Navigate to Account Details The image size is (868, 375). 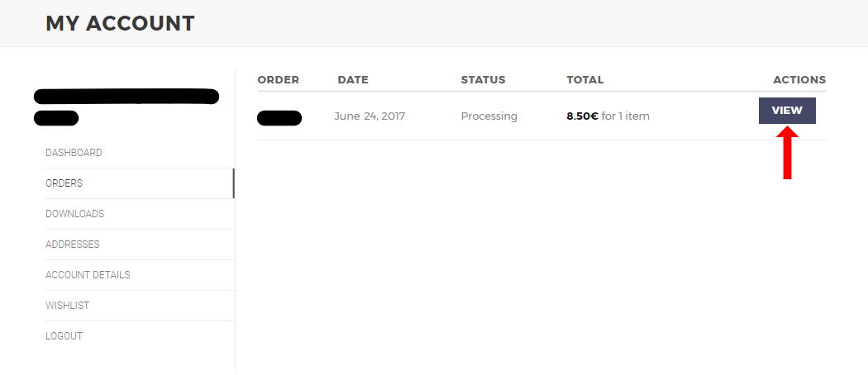pyautogui.click(x=88, y=275)
